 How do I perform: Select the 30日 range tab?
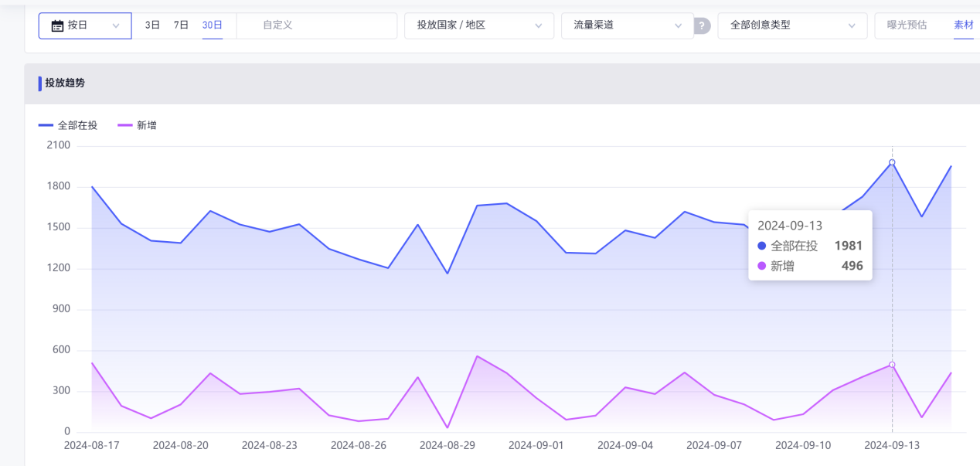[212, 26]
